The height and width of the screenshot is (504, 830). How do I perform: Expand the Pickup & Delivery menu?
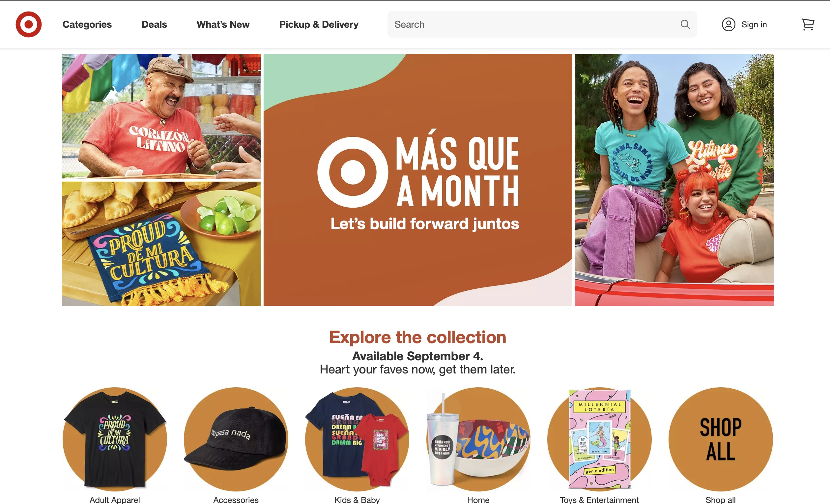319,24
